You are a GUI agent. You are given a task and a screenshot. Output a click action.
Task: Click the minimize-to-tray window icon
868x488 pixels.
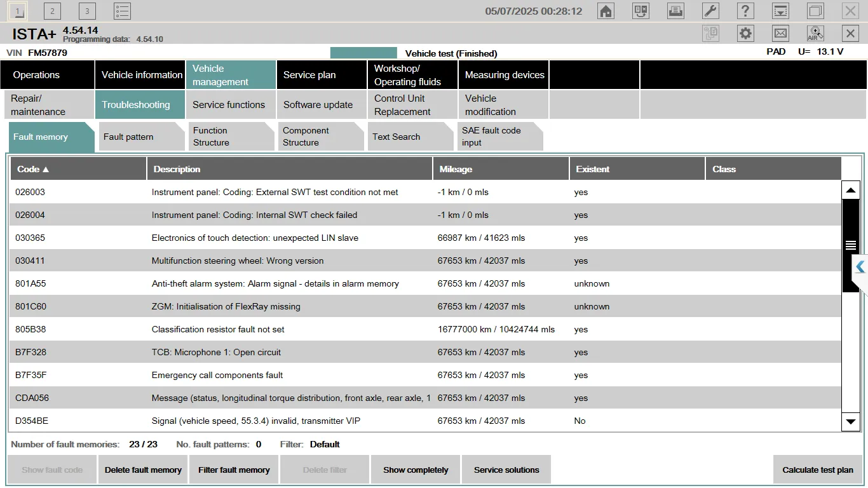pyautogui.click(x=780, y=11)
